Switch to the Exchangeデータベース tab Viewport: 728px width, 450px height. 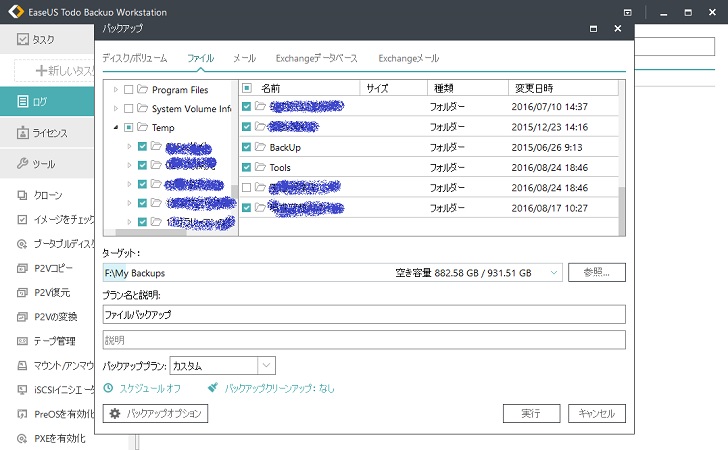317,58
